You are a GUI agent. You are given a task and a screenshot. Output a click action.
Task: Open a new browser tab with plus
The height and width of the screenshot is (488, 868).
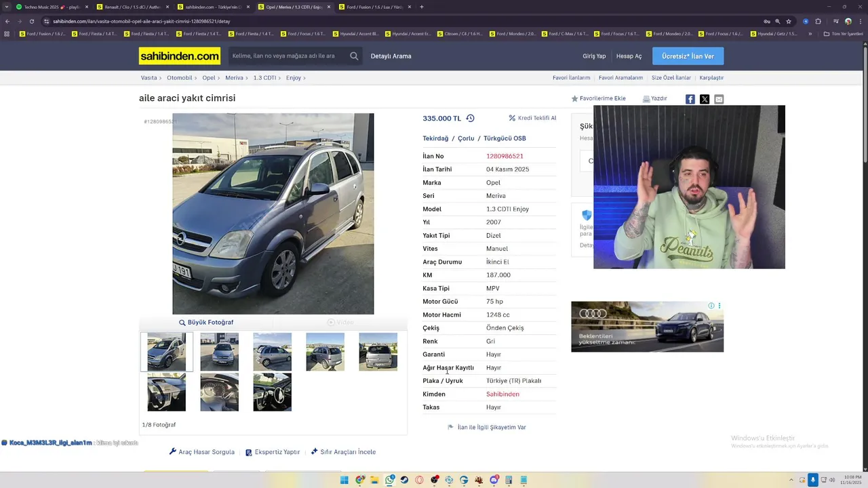point(421,7)
